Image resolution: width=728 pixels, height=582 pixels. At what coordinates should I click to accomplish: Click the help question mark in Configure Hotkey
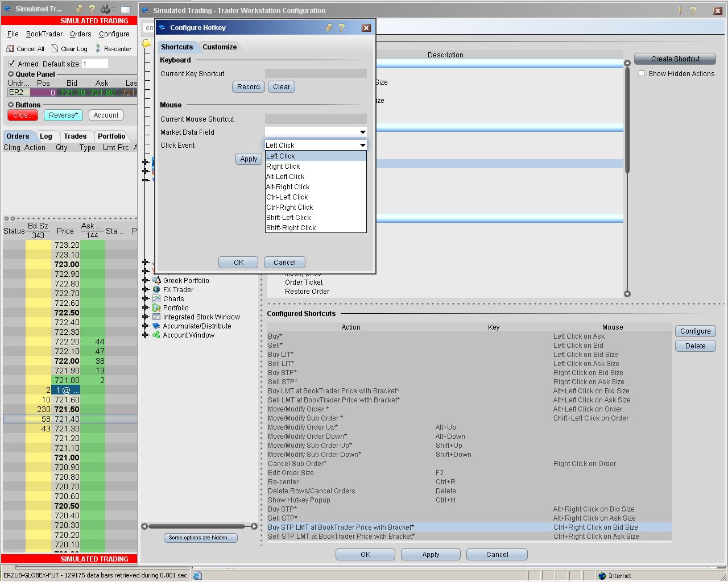341,27
